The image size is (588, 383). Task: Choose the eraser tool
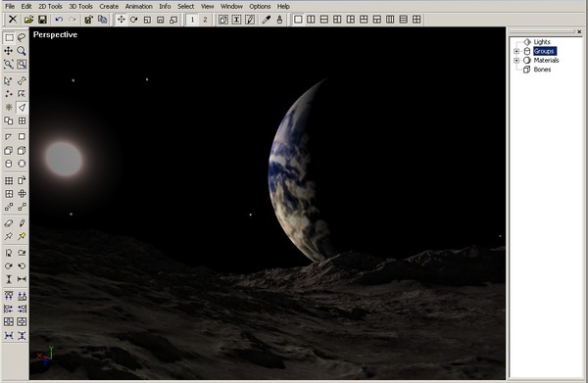9,223
